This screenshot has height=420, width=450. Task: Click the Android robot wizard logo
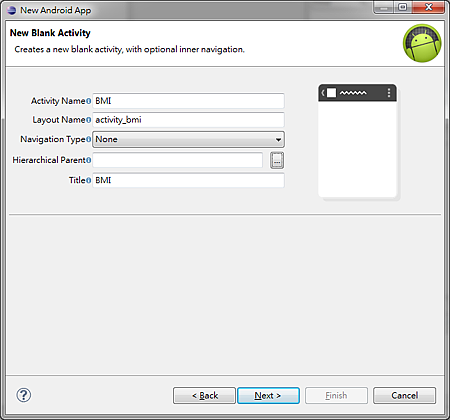(x=422, y=43)
